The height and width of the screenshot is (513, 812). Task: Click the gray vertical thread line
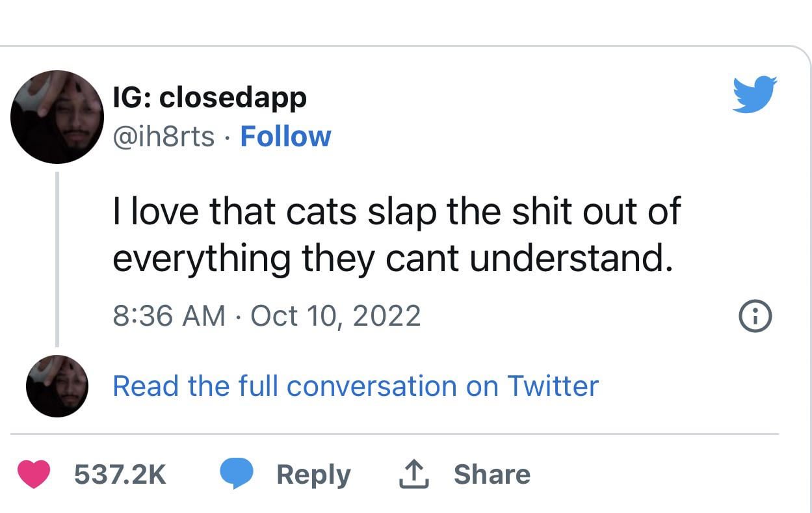[x=57, y=259]
